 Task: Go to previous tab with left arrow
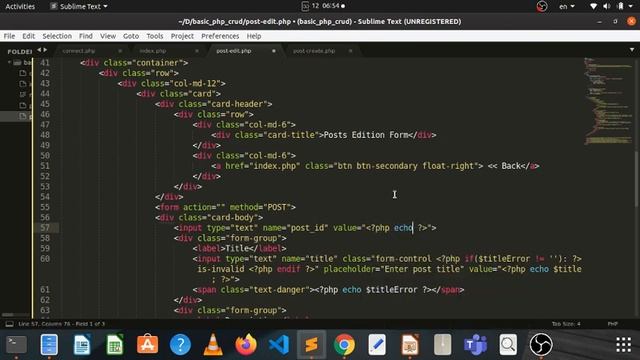point(39,50)
